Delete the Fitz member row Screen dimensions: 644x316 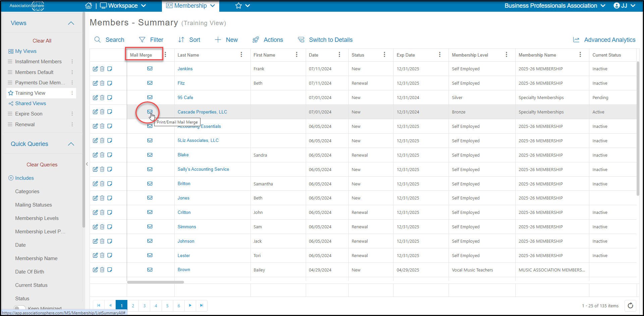pyautogui.click(x=102, y=83)
